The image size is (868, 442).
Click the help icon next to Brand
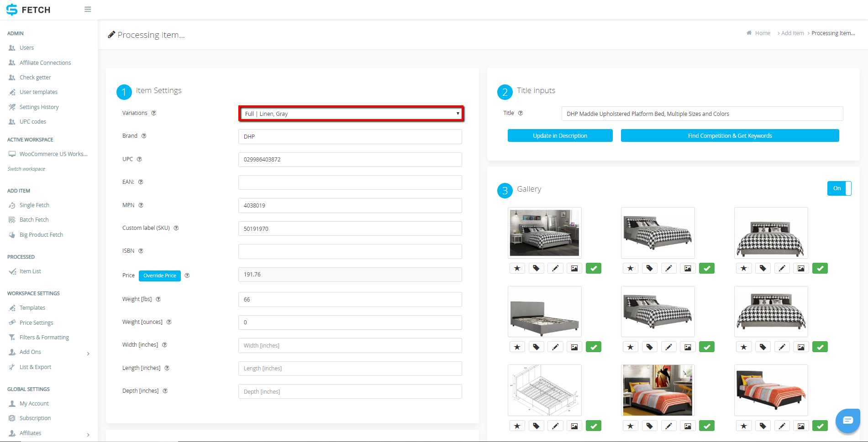[144, 136]
